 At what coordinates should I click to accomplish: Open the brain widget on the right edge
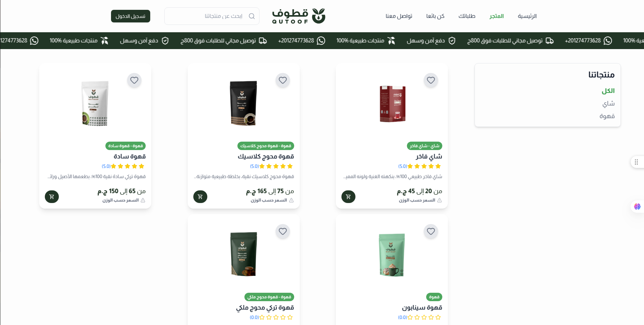click(x=637, y=206)
